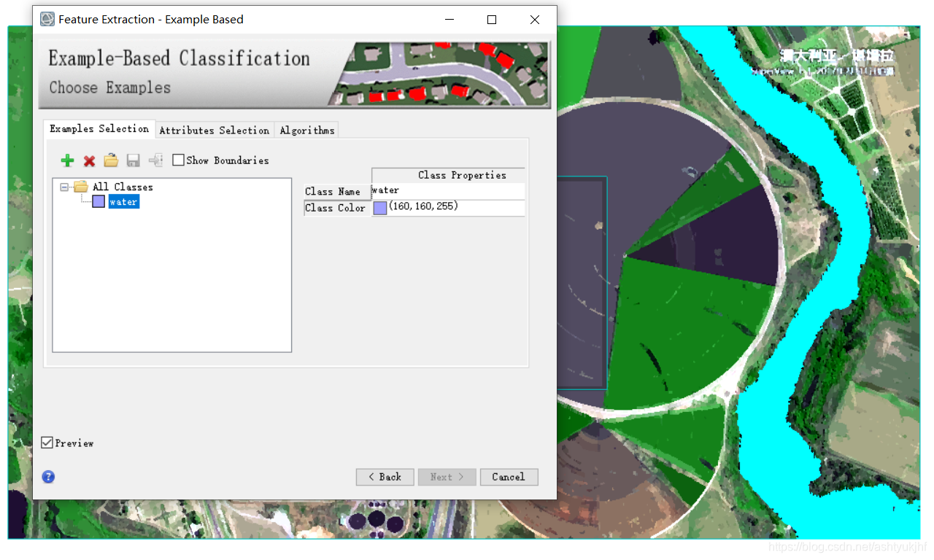
Task: Click the Class Properties header
Action: pos(448,175)
